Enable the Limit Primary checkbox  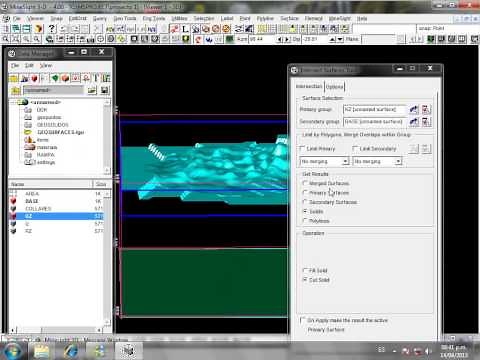click(303, 148)
